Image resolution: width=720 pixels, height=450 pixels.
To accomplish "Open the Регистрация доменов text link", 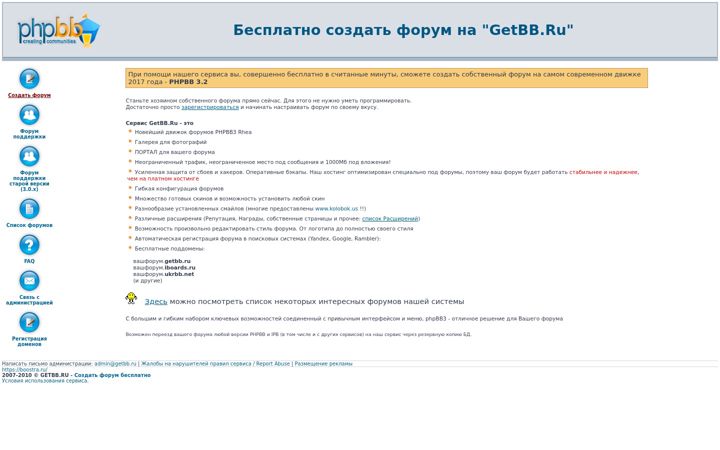I will (29, 341).
